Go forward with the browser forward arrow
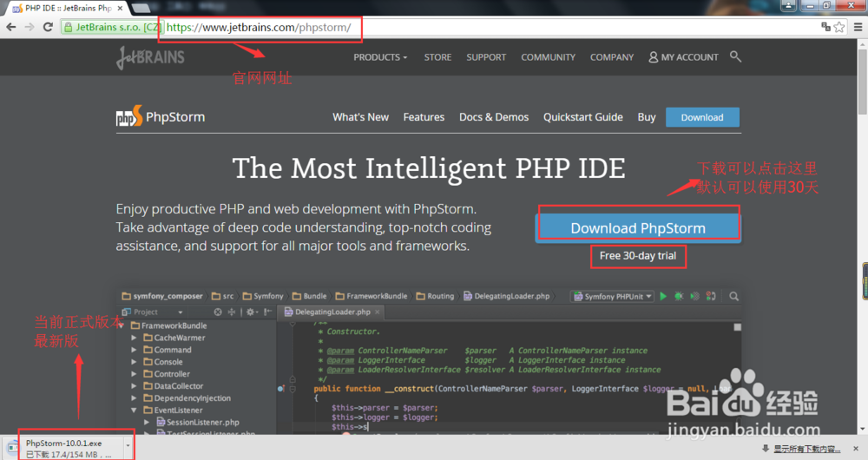 (30, 27)
